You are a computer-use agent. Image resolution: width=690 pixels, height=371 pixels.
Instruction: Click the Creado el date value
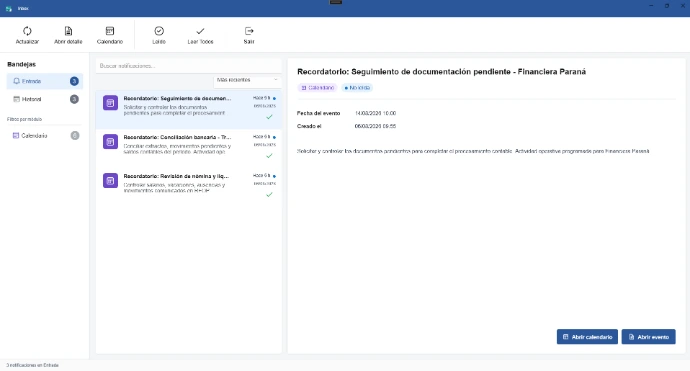tap(375, 126)
